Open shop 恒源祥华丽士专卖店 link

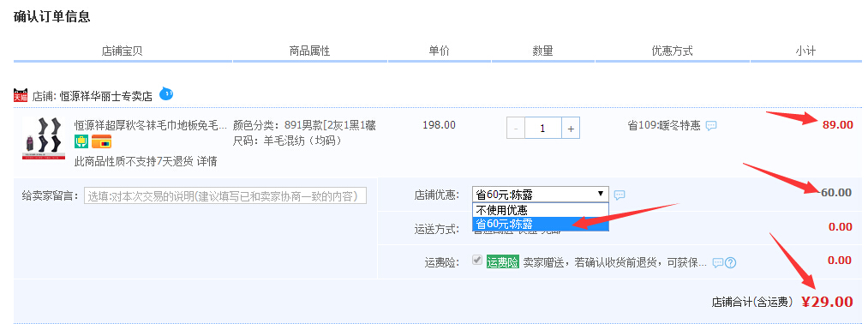click(x=105, y=96)
